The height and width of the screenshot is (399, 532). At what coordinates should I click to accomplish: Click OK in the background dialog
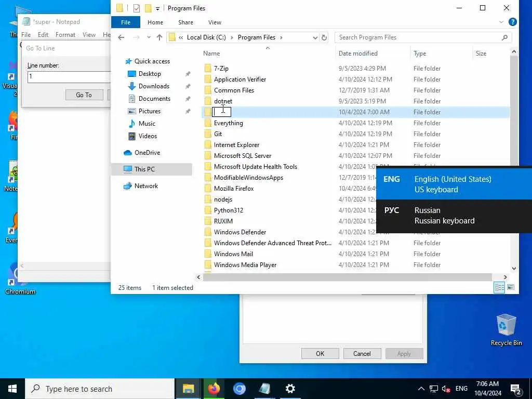(320, 353)
